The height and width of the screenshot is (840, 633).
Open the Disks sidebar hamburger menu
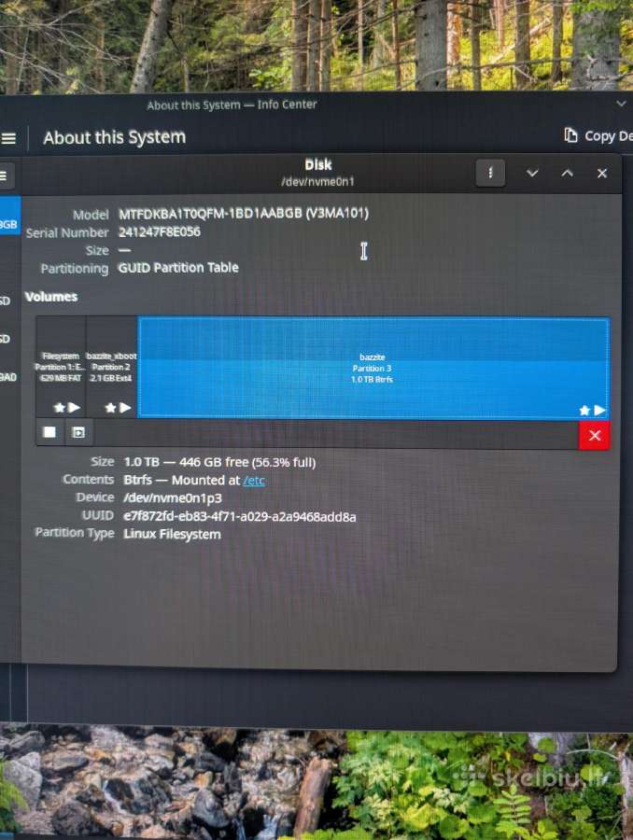pyautogui.click(x=4, y=175)
